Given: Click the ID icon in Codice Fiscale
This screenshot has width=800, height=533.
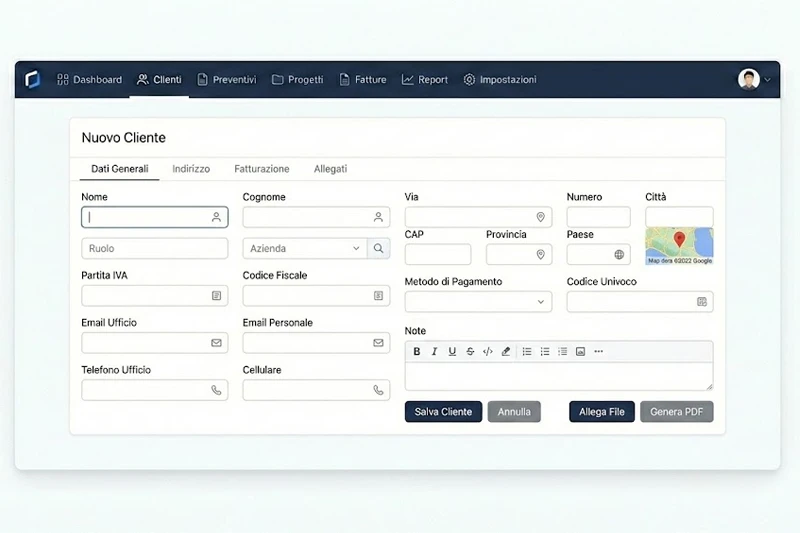Looking at the screenshot, I should coord(378,296).
